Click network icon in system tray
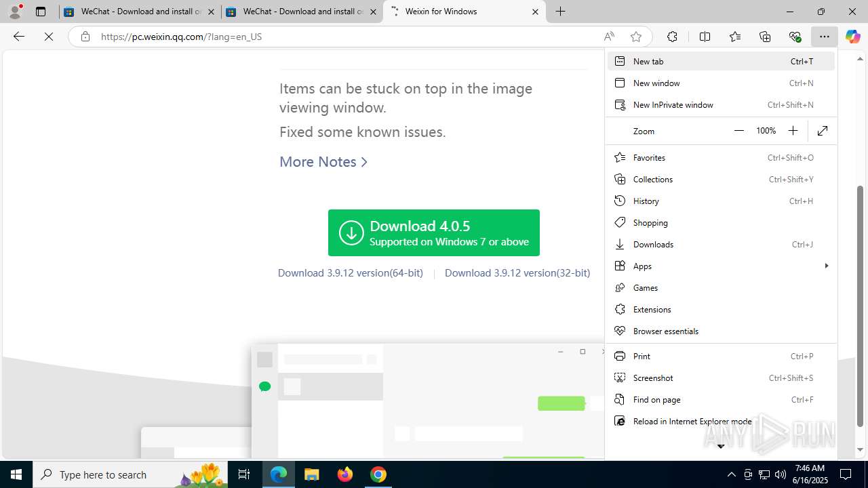Viewport: 868px width, 488px height. tap(764, 474)
